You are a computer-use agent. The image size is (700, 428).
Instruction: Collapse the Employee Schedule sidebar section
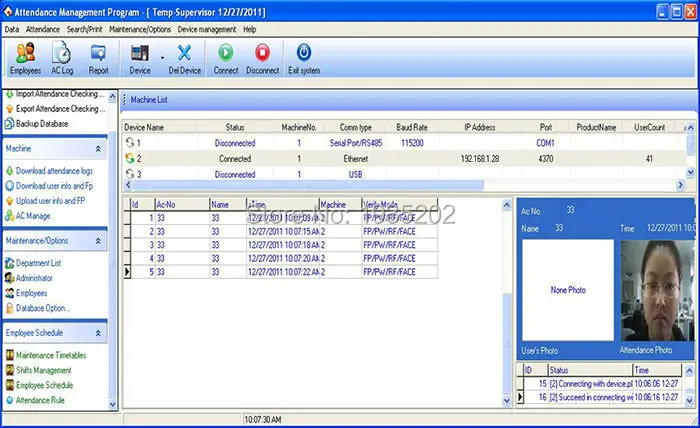(x=98, y=333)
